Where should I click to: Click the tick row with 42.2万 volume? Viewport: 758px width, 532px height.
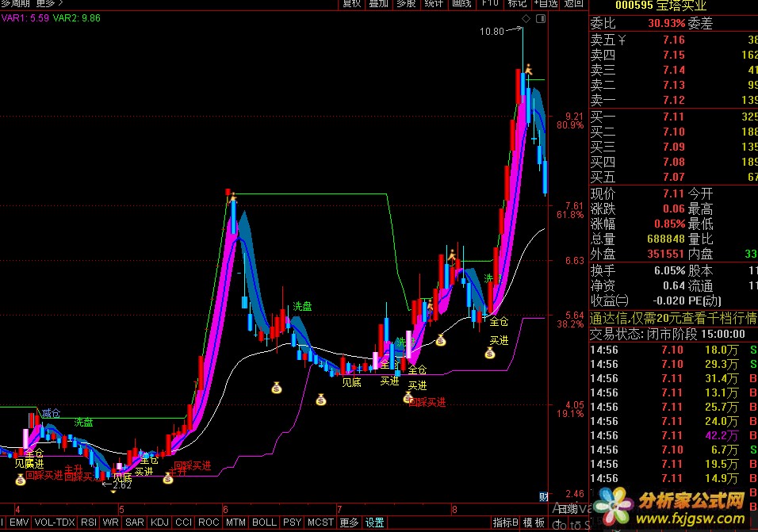(673, 435)
